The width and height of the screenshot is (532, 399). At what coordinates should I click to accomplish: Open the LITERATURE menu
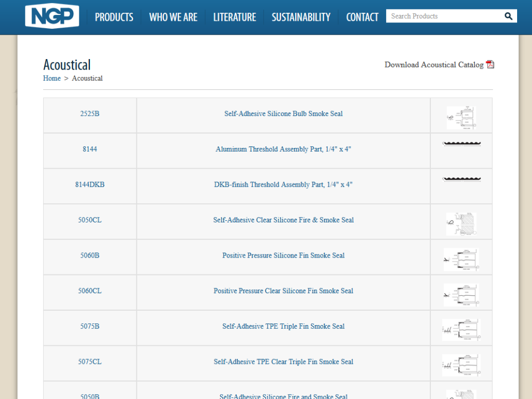[x=235, y=17]
